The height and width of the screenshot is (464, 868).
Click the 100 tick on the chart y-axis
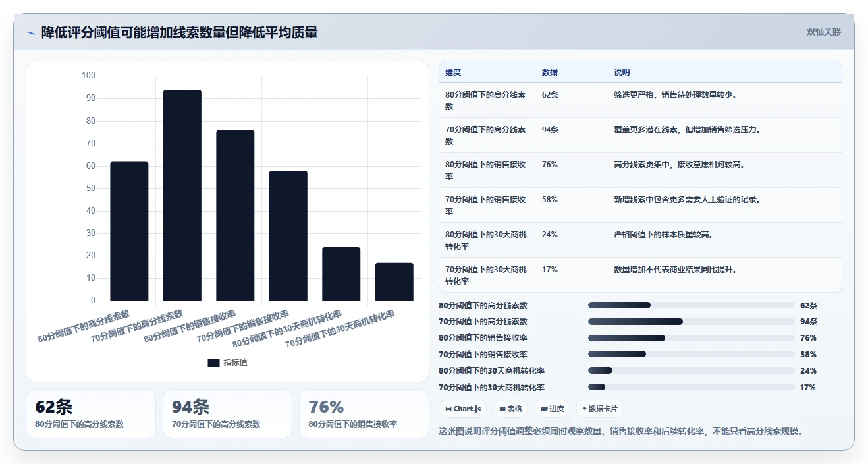pyautogui.click(x=88, y=76)
